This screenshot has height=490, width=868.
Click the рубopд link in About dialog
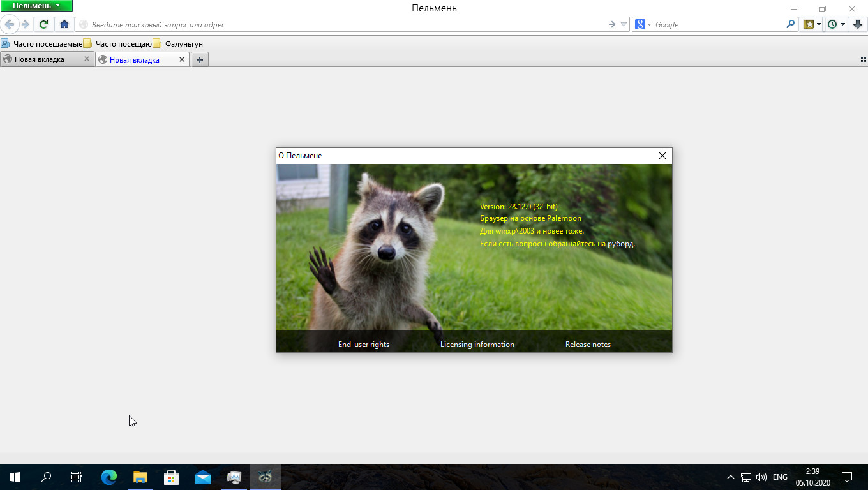(x=620, y=244)
